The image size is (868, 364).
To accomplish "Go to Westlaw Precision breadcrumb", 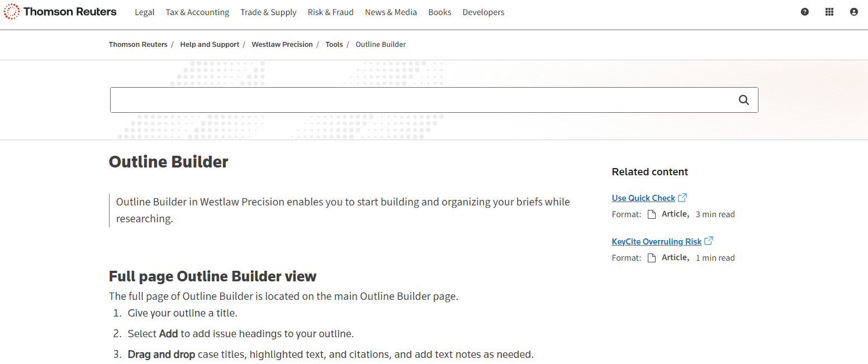I will [282, 45].
